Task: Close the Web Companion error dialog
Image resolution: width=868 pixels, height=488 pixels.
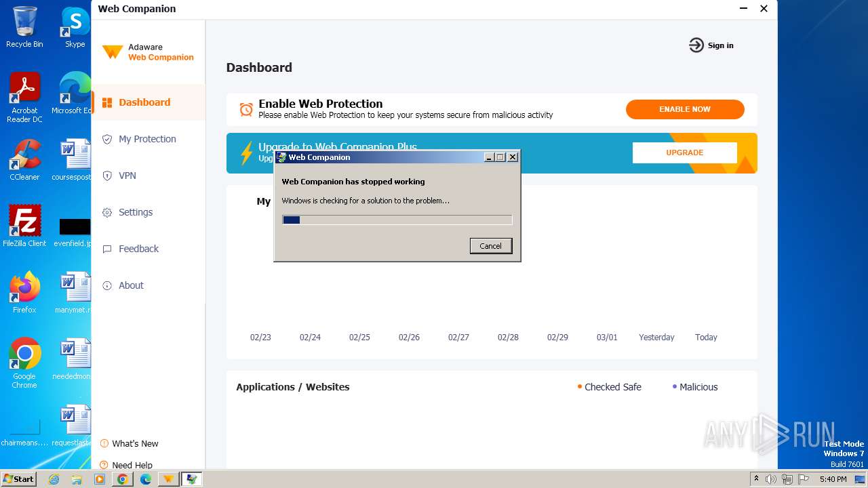Action: pos(513,157)
